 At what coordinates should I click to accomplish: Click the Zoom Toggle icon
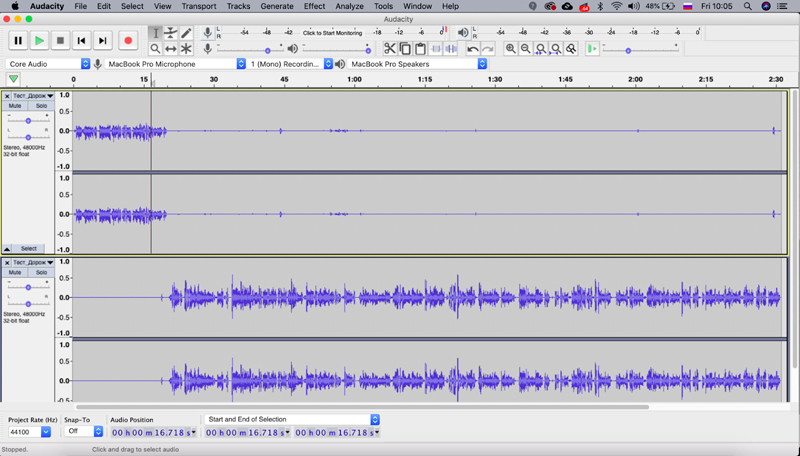click(571, 48)
